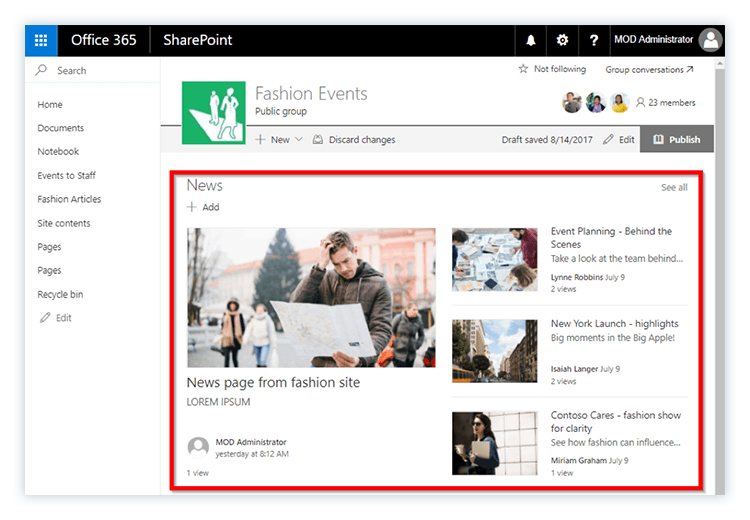
Task: Open the help question mark
Action: [594, 40]
